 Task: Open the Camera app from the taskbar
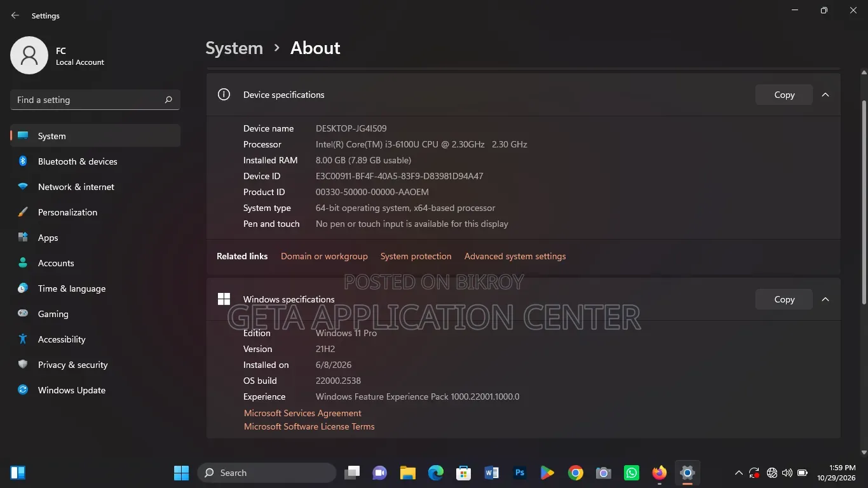tap(604, 473)
